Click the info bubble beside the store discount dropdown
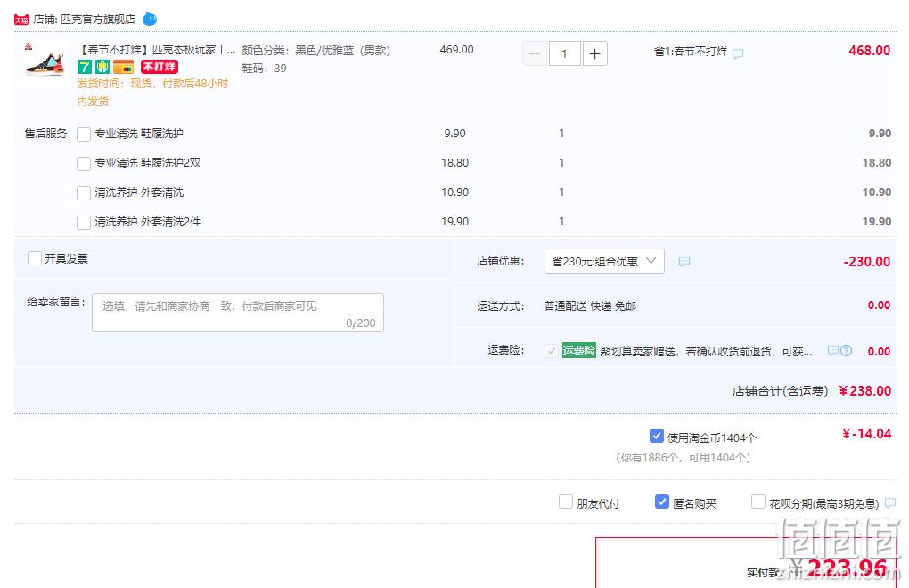 coord(684,261)
